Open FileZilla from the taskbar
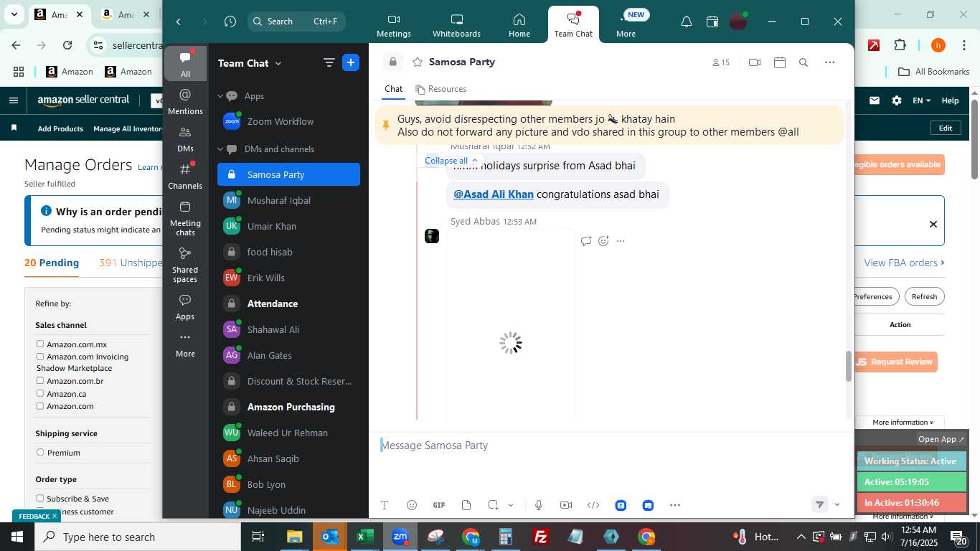The image size is (980, 551). [541, 537]
